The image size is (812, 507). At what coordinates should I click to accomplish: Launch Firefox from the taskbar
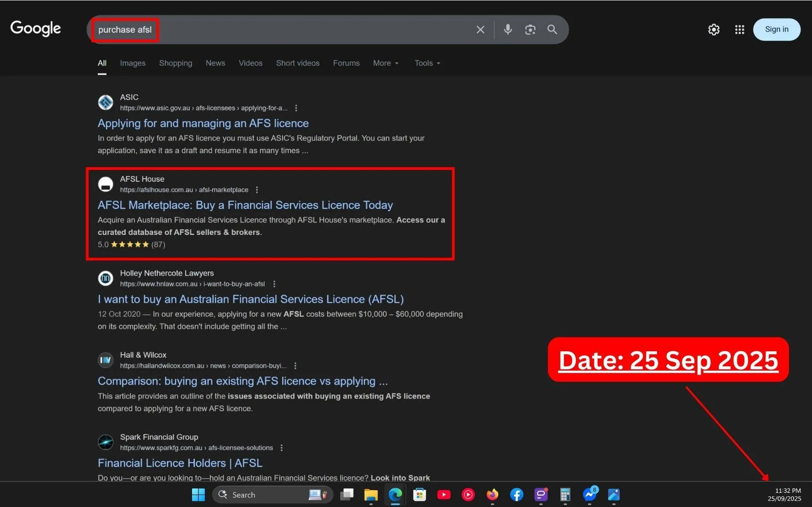point(492,495)
